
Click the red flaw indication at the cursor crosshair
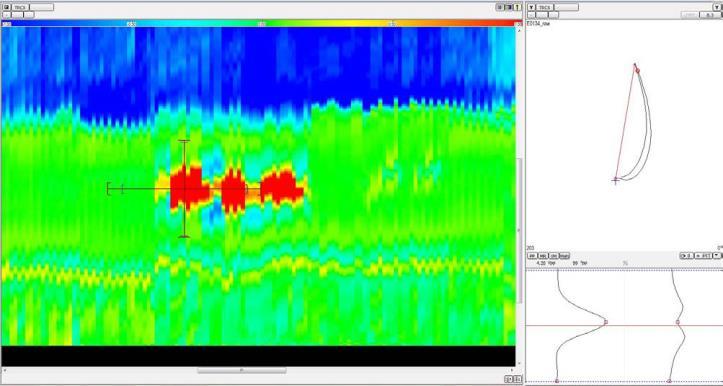(187, 188)
